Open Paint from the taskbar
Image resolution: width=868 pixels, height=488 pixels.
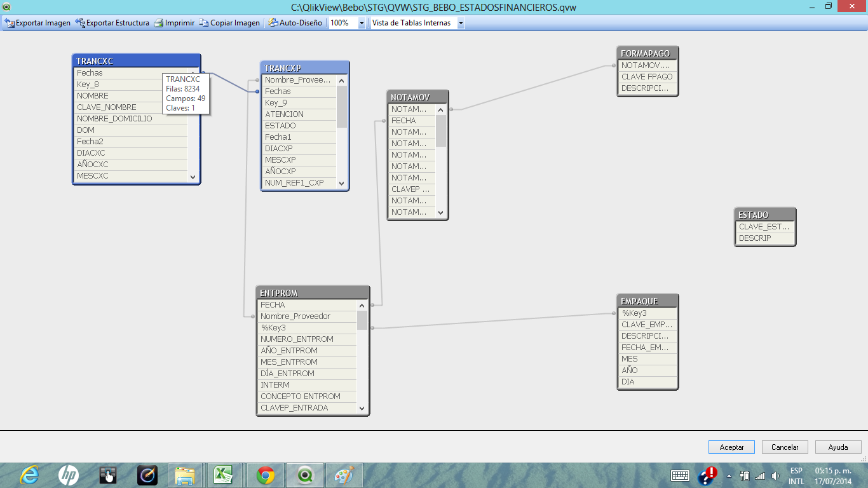click(x=344, y=475)
